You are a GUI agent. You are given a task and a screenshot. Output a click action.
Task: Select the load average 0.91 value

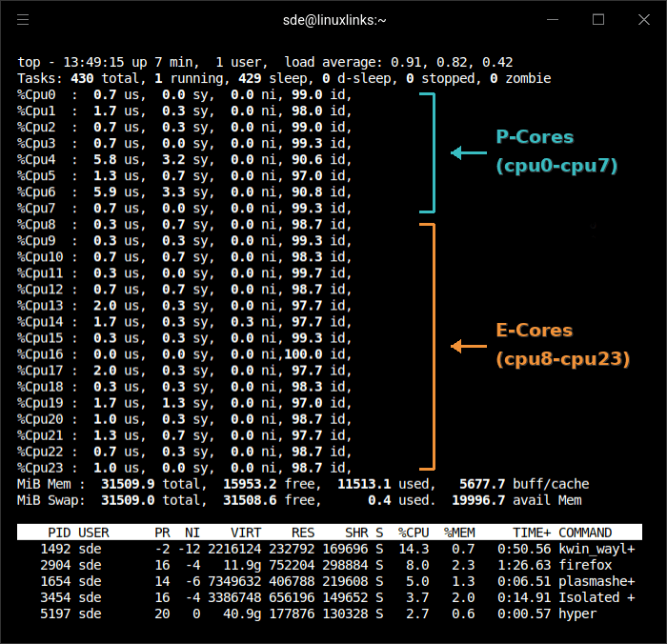pyautogui.click(x=406, y=63)
